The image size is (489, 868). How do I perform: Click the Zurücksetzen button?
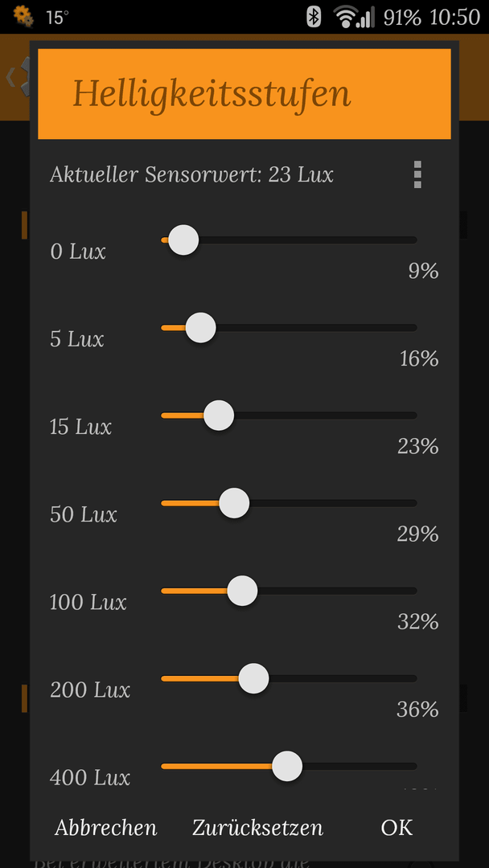257,828
